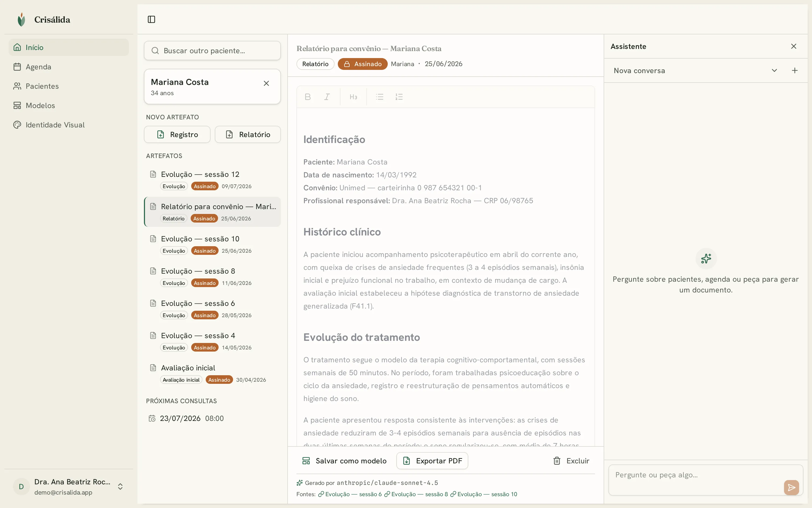812x508 pixels.
Task: Click Salvar como modelo
Action: pyautogui.click(x=344, y=461)
